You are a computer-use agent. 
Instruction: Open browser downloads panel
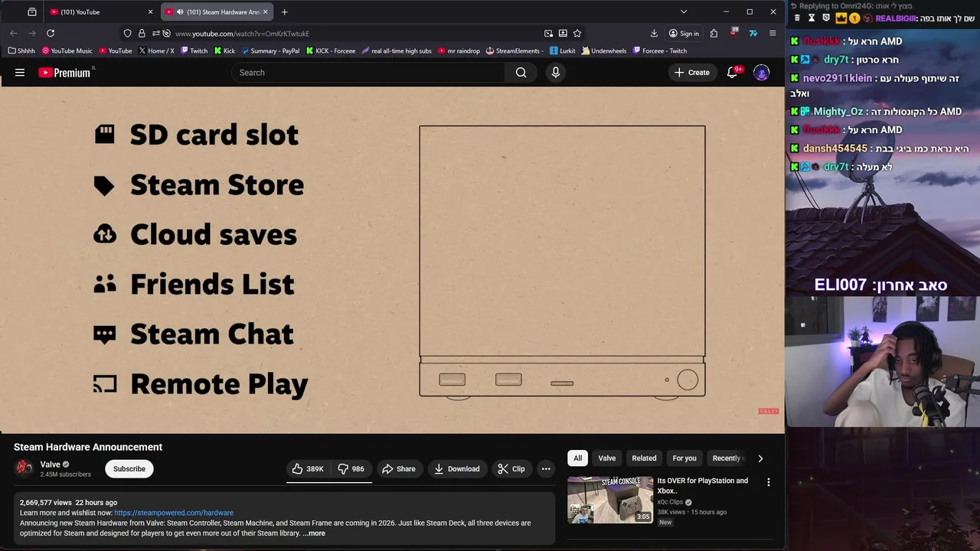pos(654,33)
